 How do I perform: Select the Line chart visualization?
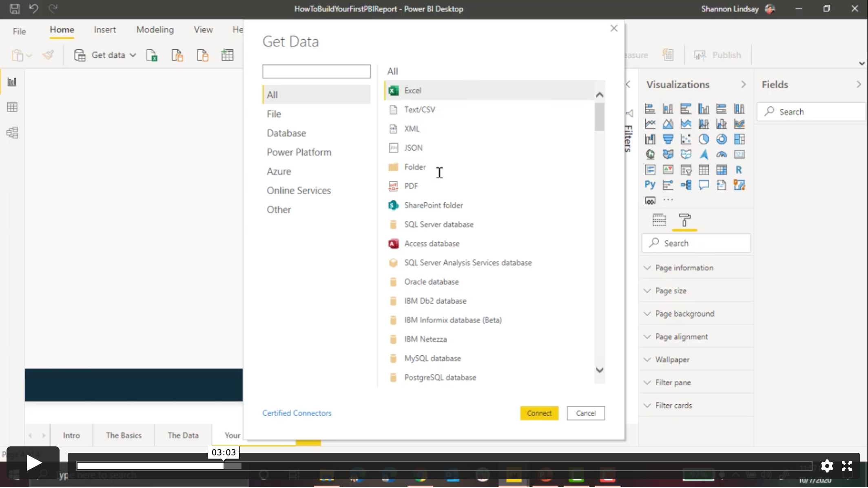pyautogui.click(x=650, y=124)
